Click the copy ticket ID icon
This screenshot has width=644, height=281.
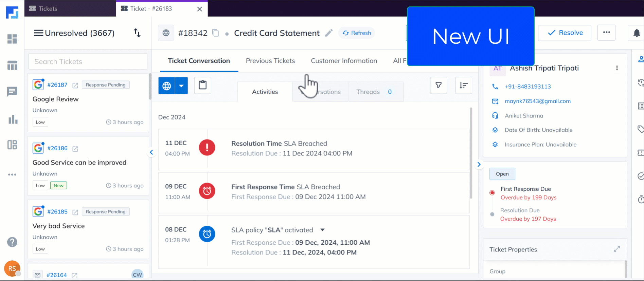[215, 33]
